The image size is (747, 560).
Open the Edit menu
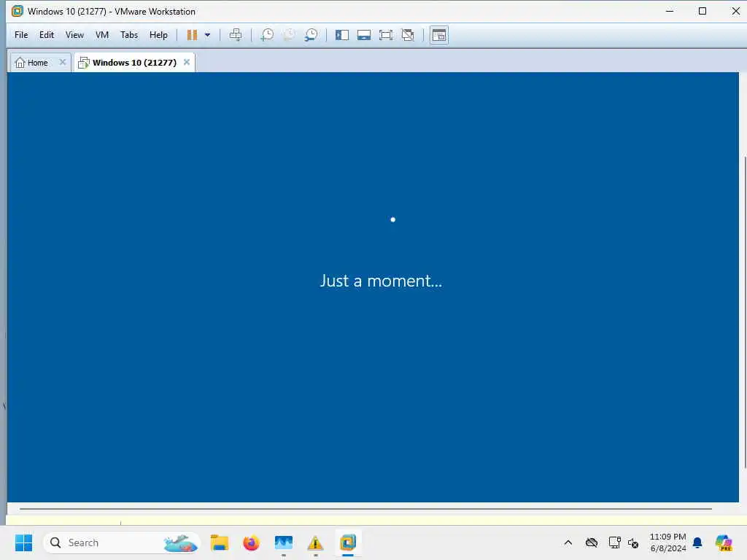coord(46,35)
